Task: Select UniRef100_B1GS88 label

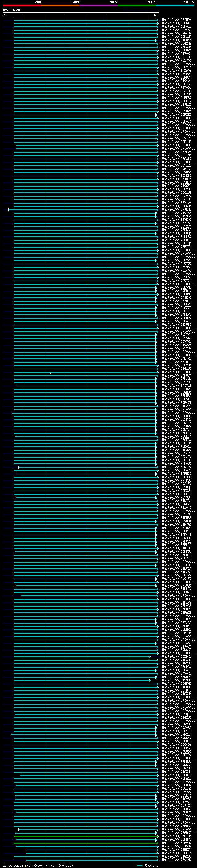Action: tap(176, 725)
